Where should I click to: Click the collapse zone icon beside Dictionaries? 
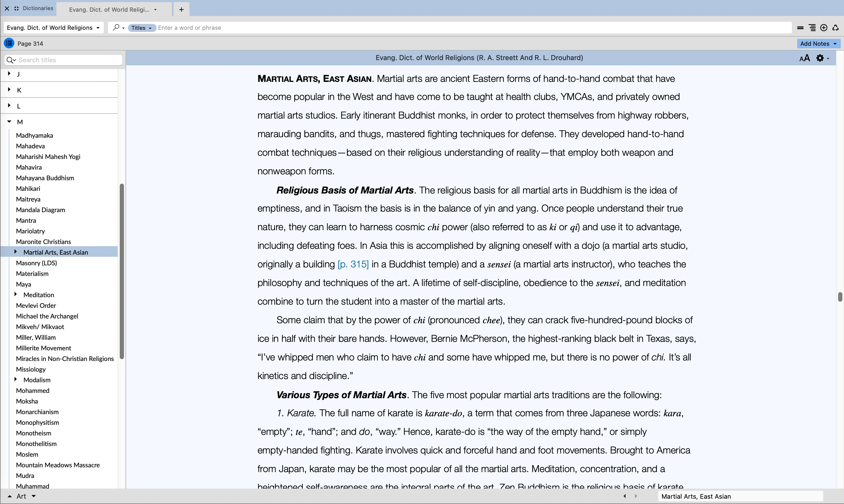[16, 9]
